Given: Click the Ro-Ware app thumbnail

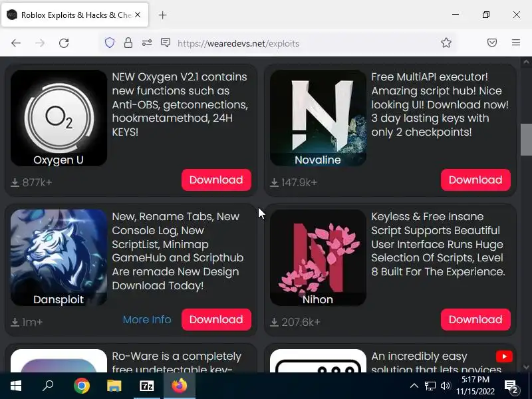Looking at the screenshot, I should 59,360.
